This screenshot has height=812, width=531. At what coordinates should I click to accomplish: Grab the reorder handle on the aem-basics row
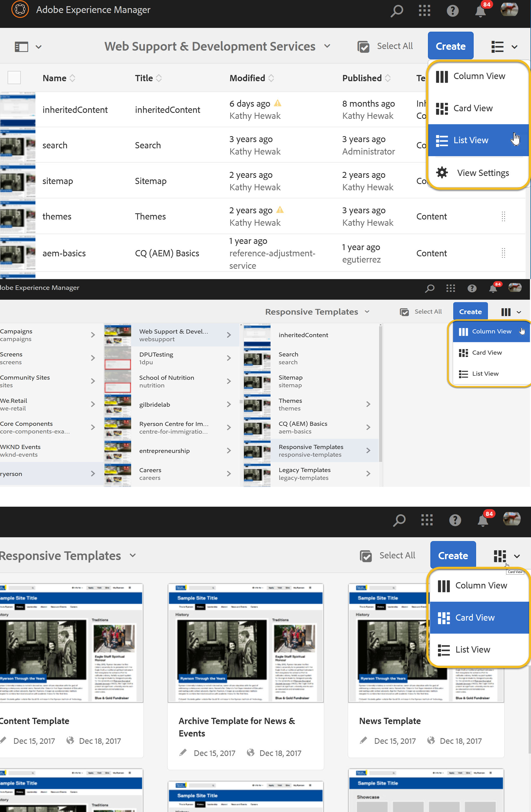503,253
